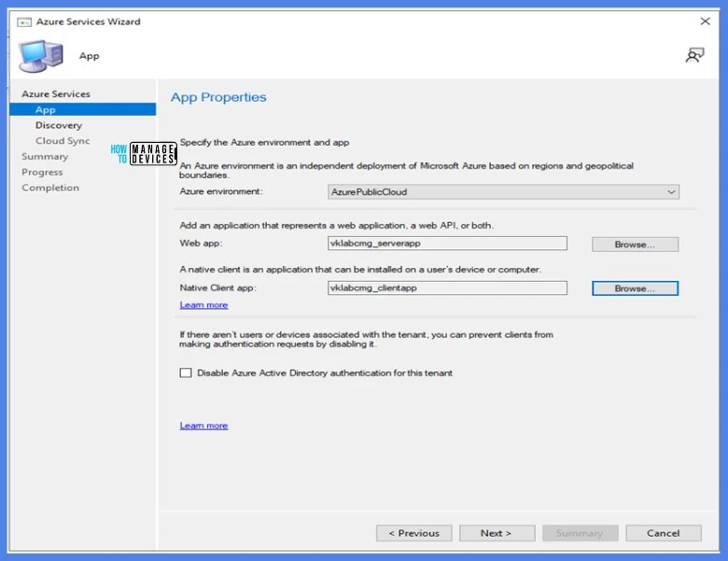Click the 'Native Client app:' label
728x561 pixels.
pyautogui.click(x=217, y=288)
